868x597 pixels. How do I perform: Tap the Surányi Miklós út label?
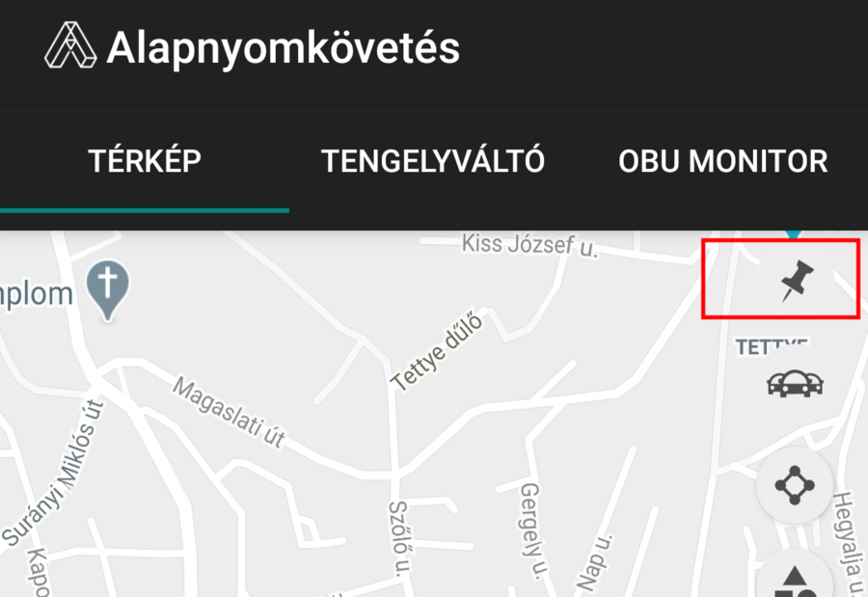click(x=54, y=473)
